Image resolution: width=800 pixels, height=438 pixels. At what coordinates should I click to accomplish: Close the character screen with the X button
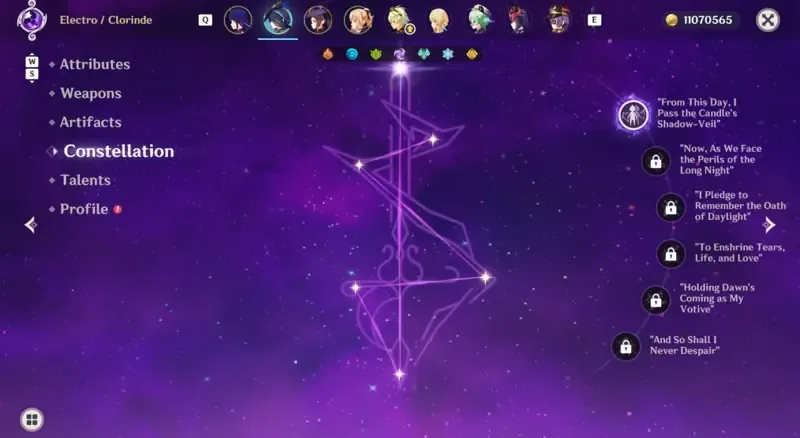click(x=767, y=20)
